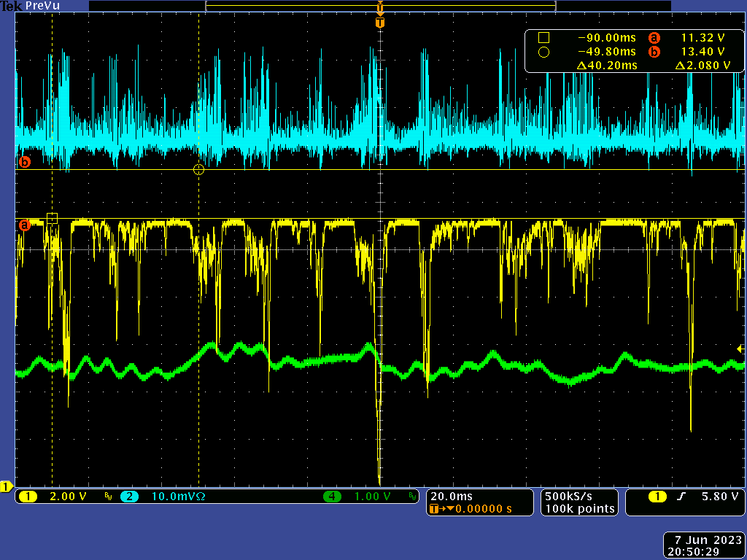
Task: Select horizontal cursor 'a' marker at left edge
Action: point(24,225)
